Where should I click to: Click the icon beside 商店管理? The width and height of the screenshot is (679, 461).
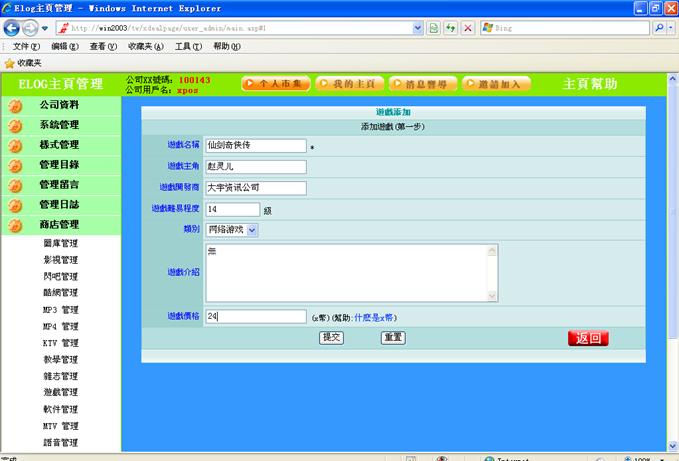pyautogui.click(x=15, y=225)
